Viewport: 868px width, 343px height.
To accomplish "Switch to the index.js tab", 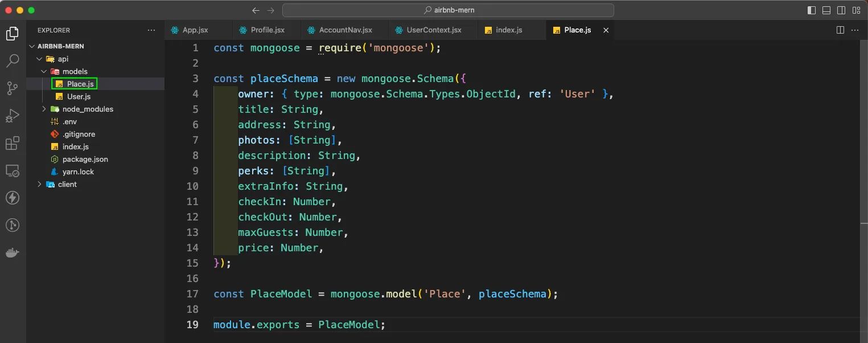I will (x=512, y=30).
